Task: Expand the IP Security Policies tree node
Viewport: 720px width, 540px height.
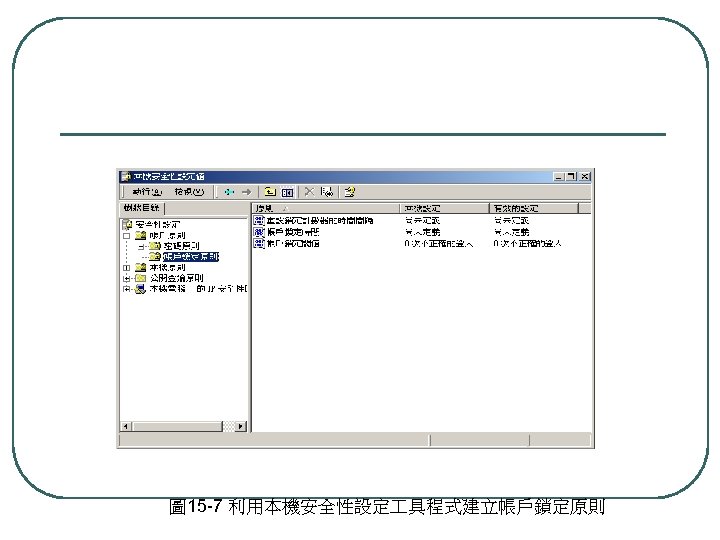Action: [x=127, y=289]
